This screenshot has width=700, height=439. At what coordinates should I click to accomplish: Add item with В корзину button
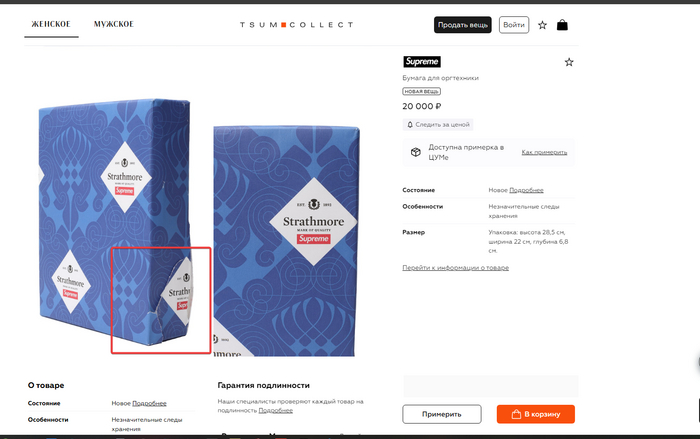click(x=536, y=414)
